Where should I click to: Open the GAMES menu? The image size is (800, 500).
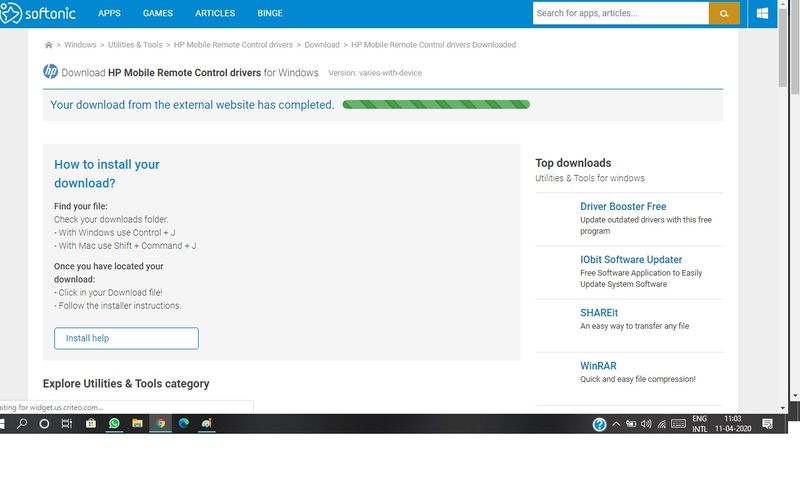click(x=158, y=13)
